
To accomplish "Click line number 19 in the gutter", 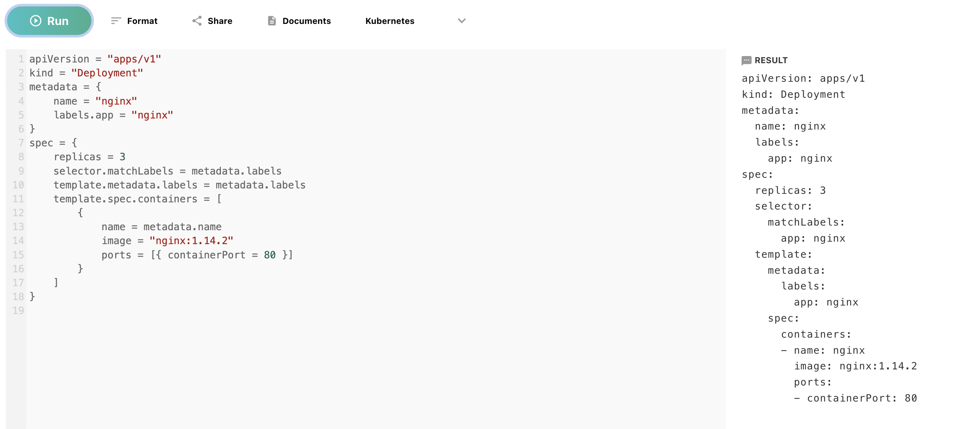I will point(18,311).
